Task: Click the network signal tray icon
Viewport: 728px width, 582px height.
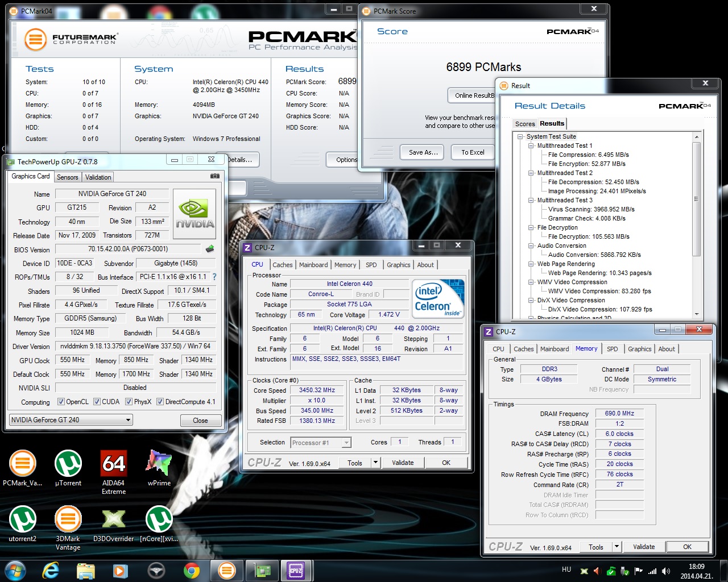Action: tap(652, 571)
